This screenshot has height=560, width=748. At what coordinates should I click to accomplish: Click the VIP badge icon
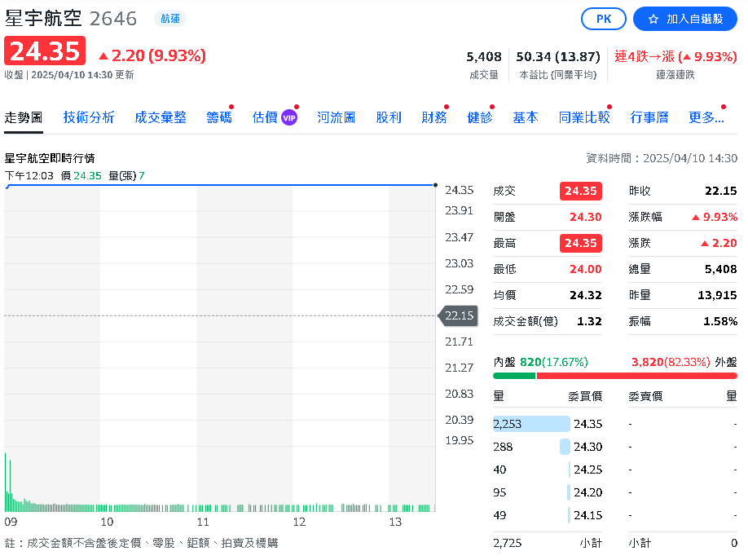(289, 118)
